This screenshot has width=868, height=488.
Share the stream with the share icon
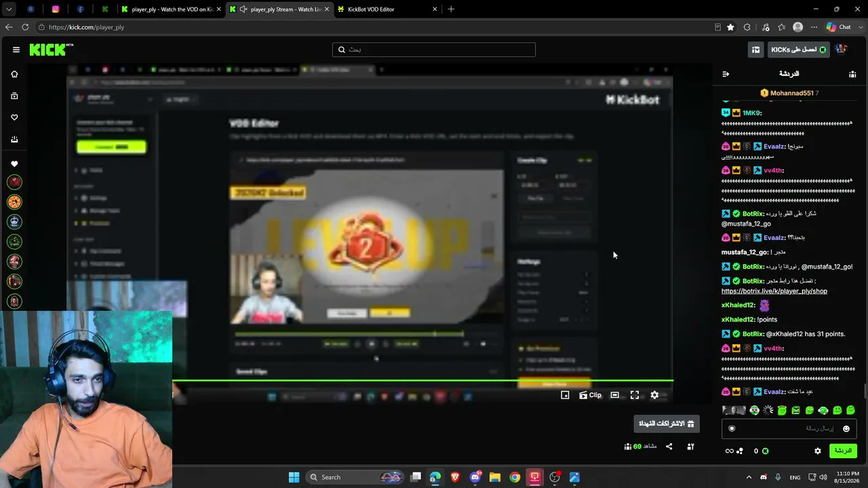point(669,447)
